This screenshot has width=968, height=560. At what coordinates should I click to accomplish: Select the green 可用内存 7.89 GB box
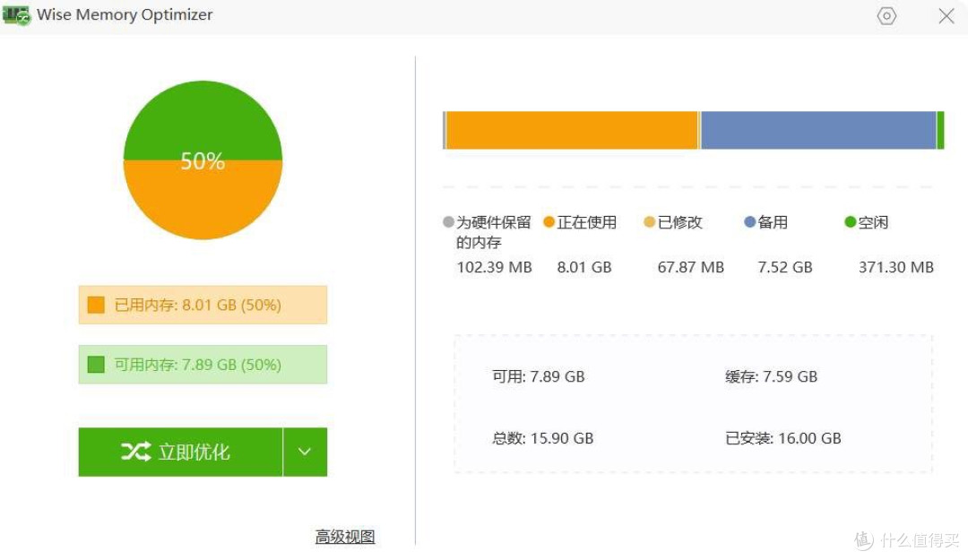[203, 365]
